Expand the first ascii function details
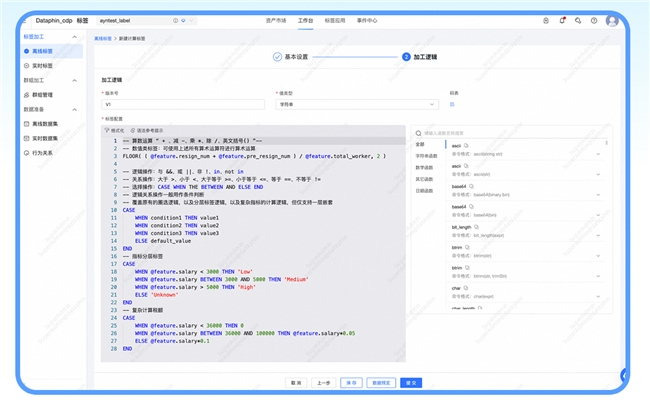Viewport: 650px width, 408px height. (x=599, y=154)
